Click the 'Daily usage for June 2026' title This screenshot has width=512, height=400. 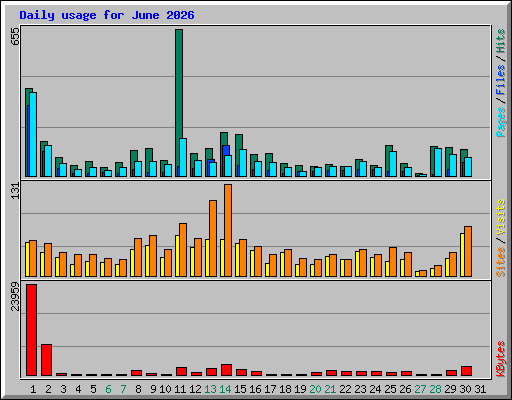click(107, 15)
